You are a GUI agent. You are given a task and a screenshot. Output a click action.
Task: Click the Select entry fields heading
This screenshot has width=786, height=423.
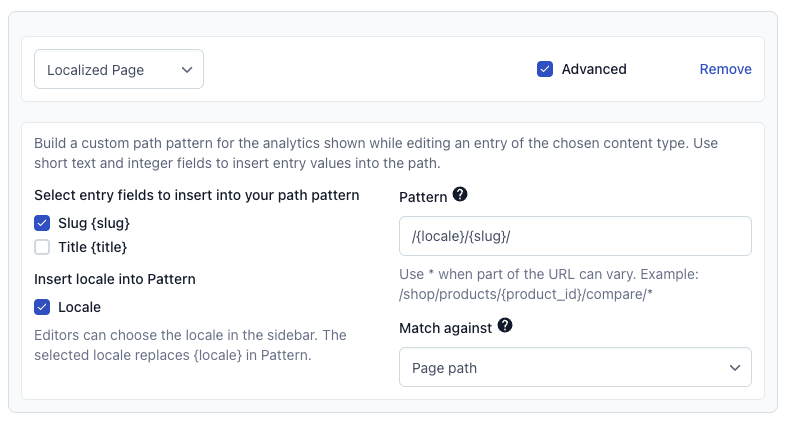point(196,195)
